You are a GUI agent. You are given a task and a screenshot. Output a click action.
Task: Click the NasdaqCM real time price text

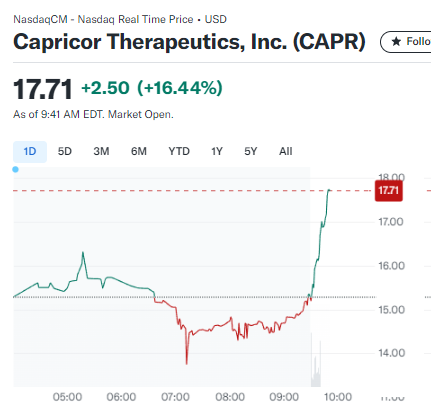coord(120,19)
